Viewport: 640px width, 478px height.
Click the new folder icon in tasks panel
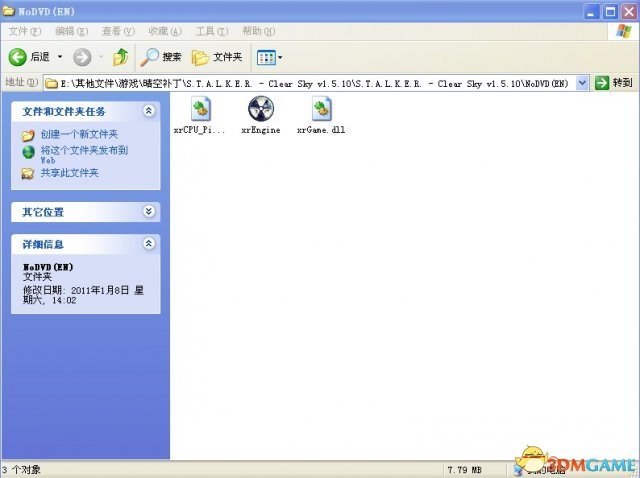[28, 135]
